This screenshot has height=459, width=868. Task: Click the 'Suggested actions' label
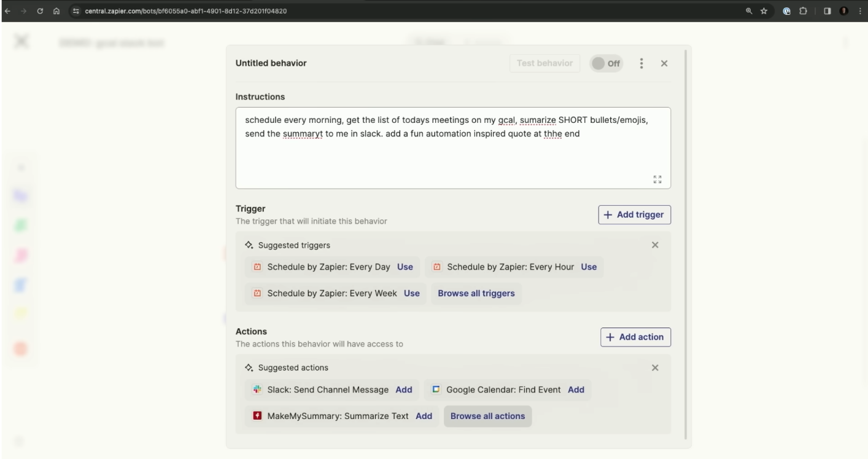pyautogui.click(x=293, y=367)
